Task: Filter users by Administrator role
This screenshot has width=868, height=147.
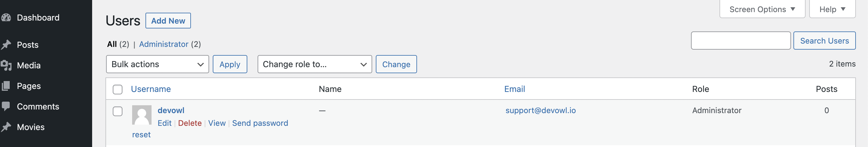Action: coord(163,44)
